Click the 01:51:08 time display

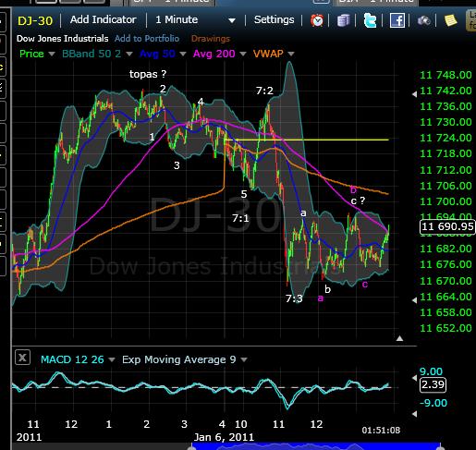click(381, 430)
